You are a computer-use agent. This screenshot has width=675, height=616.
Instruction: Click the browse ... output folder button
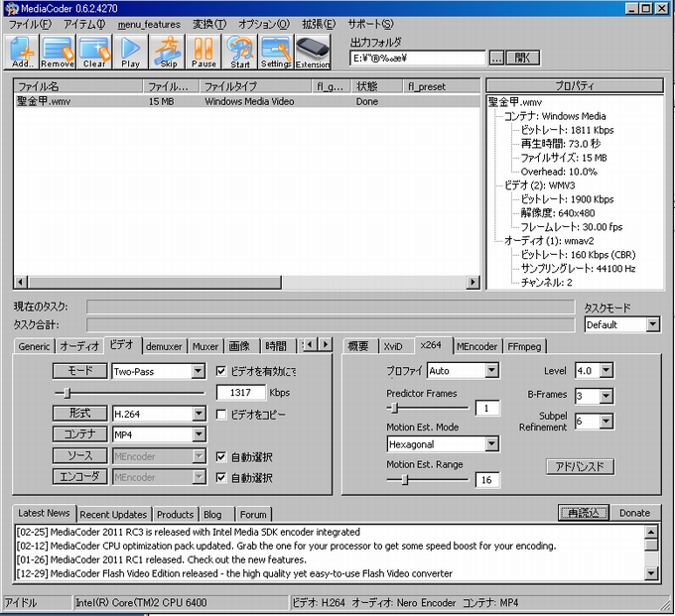click(x=496, y=58)
